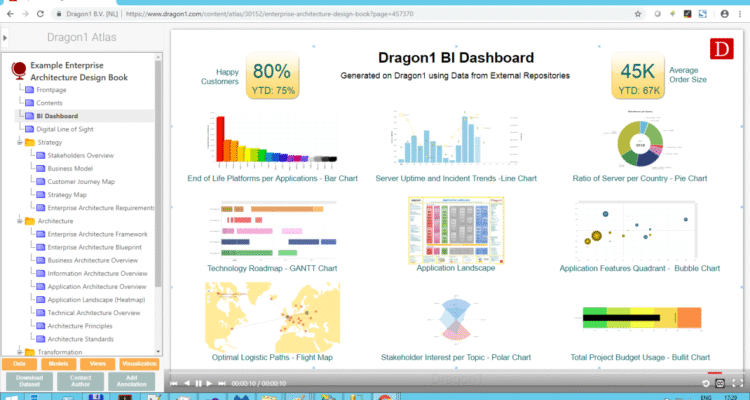The image size is (750, 400).
Task: Reload the page
Action: [x=40, y=14]
